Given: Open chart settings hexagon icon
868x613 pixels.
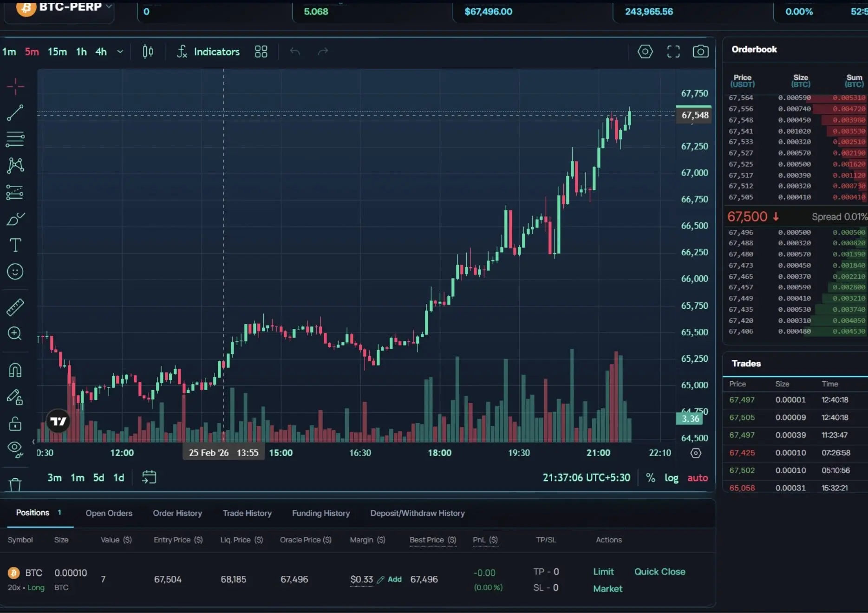Looking at the screenshot, I should tap(645, 52).
